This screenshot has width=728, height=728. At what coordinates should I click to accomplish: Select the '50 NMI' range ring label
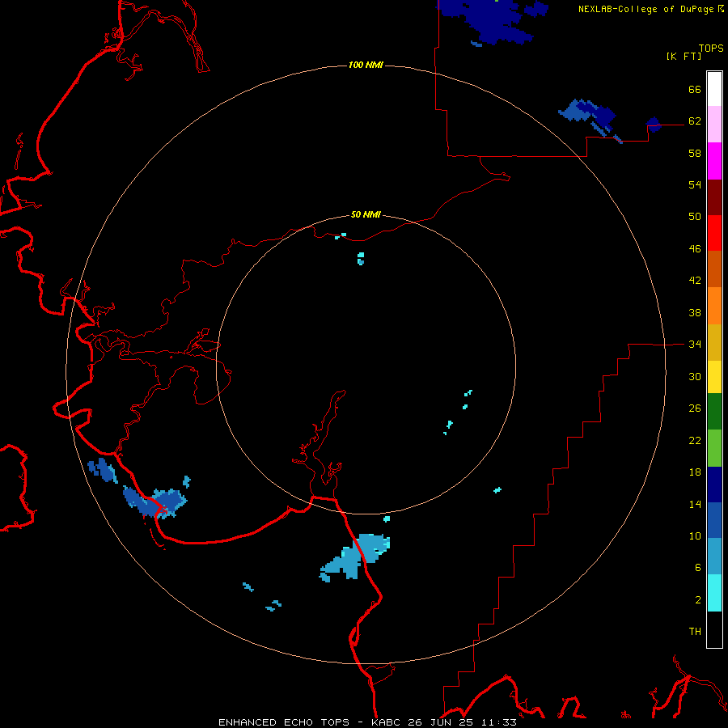point(366,214)
